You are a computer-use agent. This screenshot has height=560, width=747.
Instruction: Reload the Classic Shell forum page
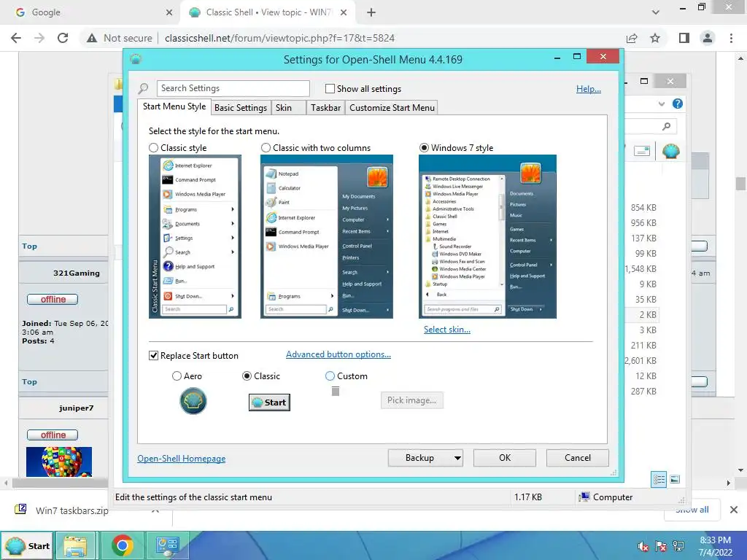click(63, 38)
